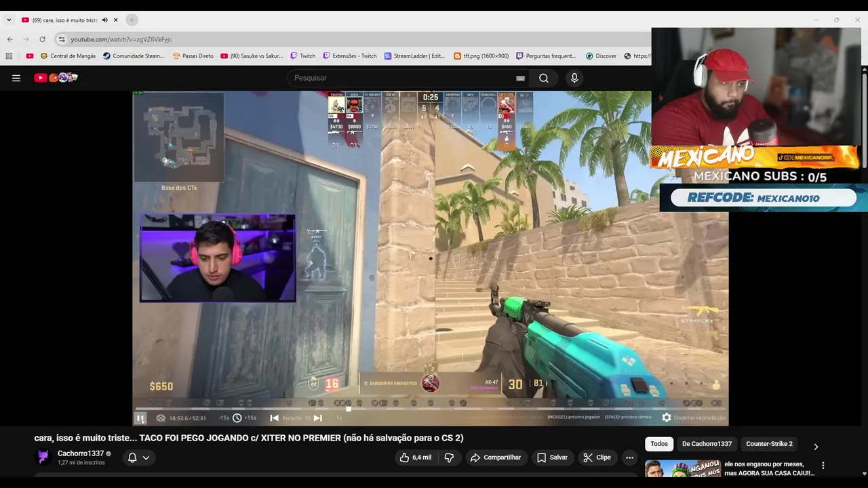The image size is (868, 488).
Task: Change demo playback speed 1x
Action: click(339, 418)
